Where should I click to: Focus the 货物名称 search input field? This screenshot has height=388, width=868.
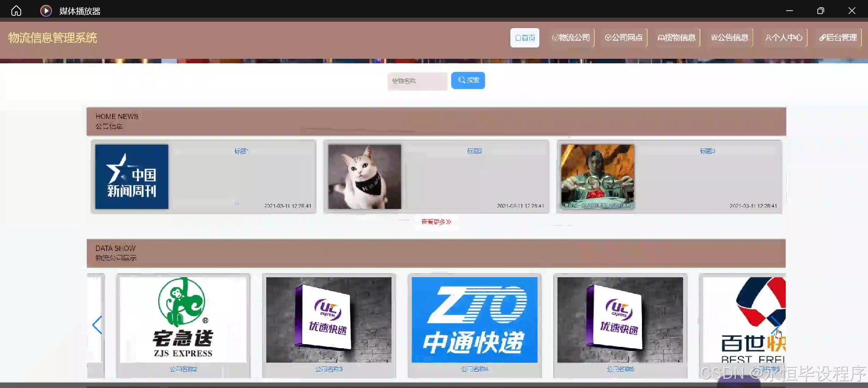coord(417,81)
